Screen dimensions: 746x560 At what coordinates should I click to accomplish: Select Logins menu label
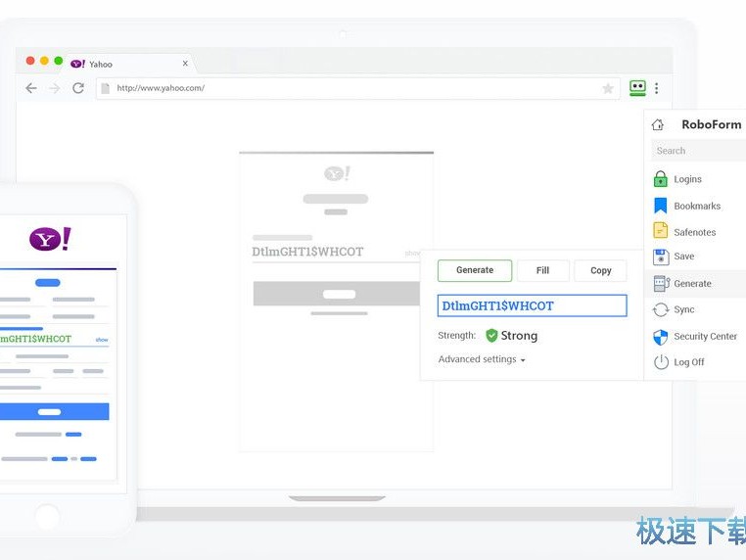click(x=687, y=179)
